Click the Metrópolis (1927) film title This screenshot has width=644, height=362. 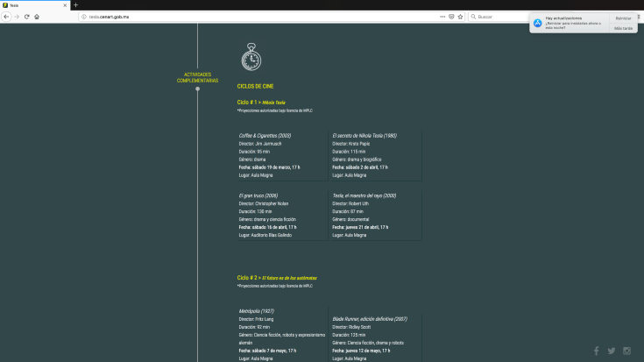point(256,311)
